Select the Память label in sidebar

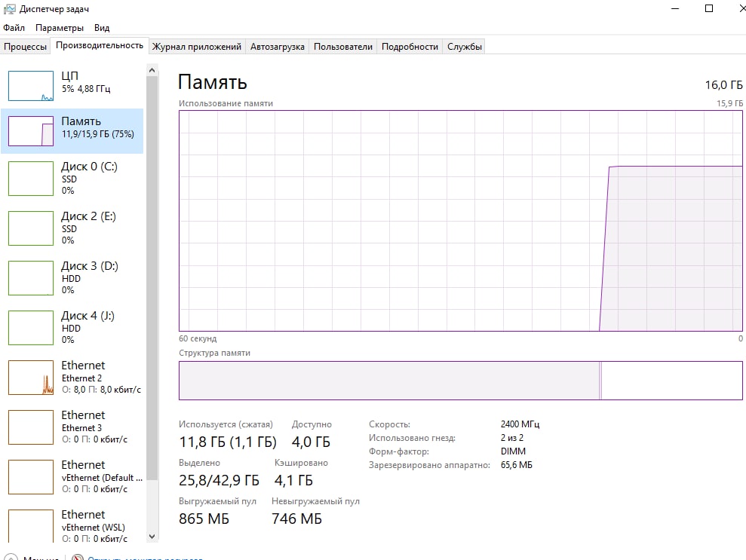[x=81, y=121]
